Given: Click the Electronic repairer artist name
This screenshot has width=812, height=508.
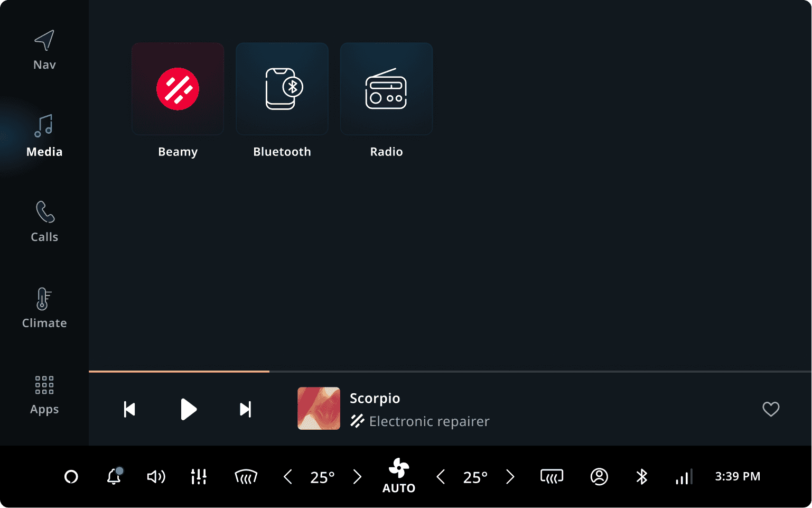Looking at the screenshot, I should point(429,421).
